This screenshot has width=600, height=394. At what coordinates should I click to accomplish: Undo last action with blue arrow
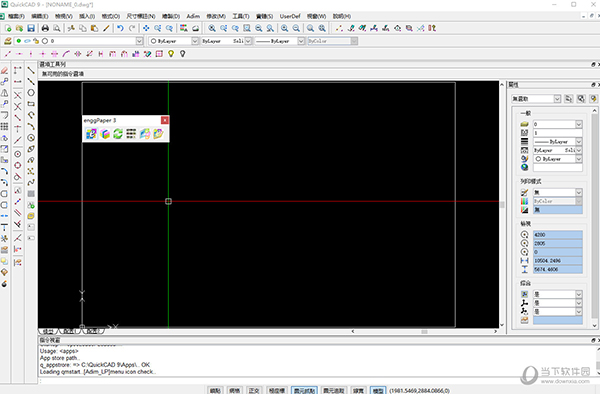(120, 28)
